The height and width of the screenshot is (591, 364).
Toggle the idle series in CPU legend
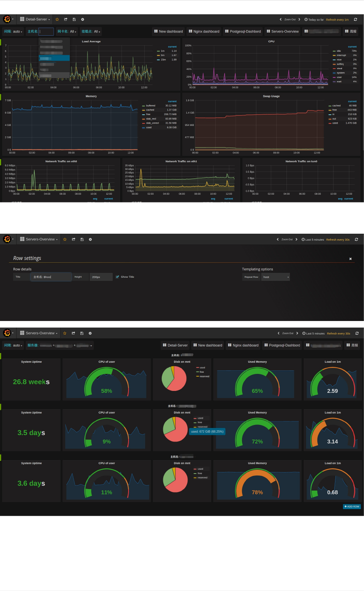pyautogui.click(x=339, y=51)
